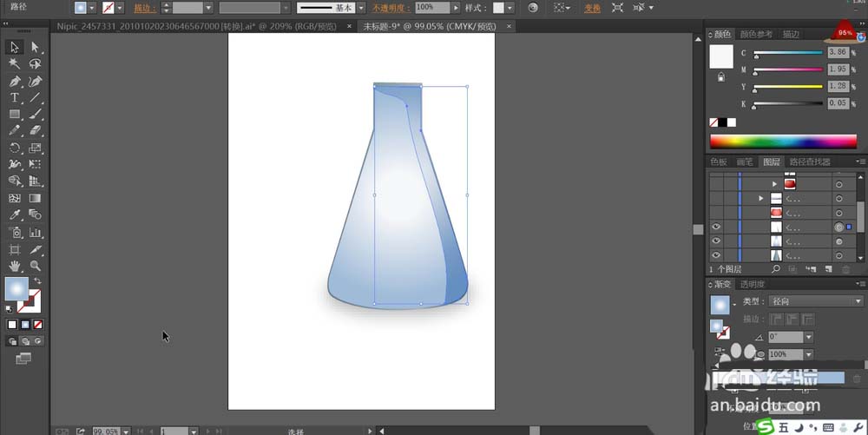Screen dimensions: 868x435
Task: Select the Paintbrush tool
Action: click(x=36, y=115)
